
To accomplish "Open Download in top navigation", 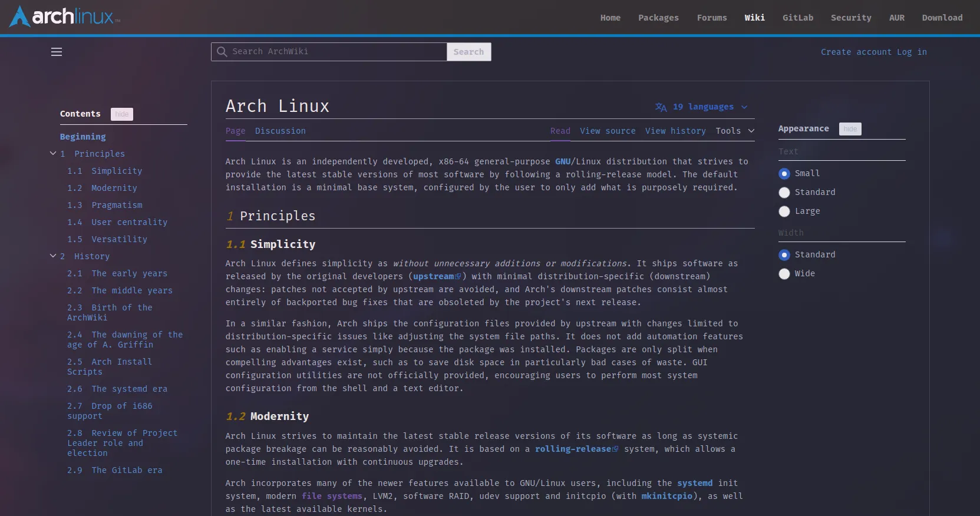I will point(942,18).
